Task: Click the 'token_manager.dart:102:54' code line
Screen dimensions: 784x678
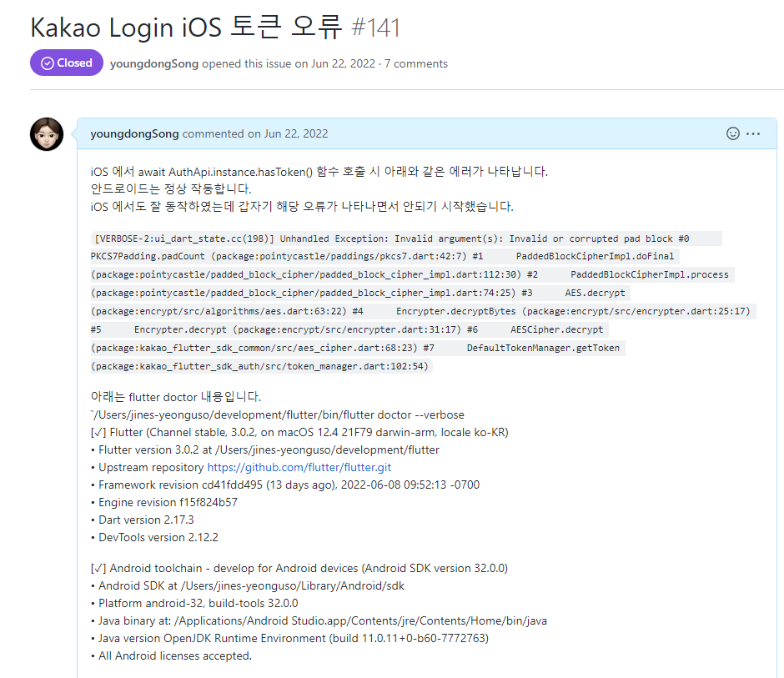Action: pyautogui.click(x=262, y=366)
